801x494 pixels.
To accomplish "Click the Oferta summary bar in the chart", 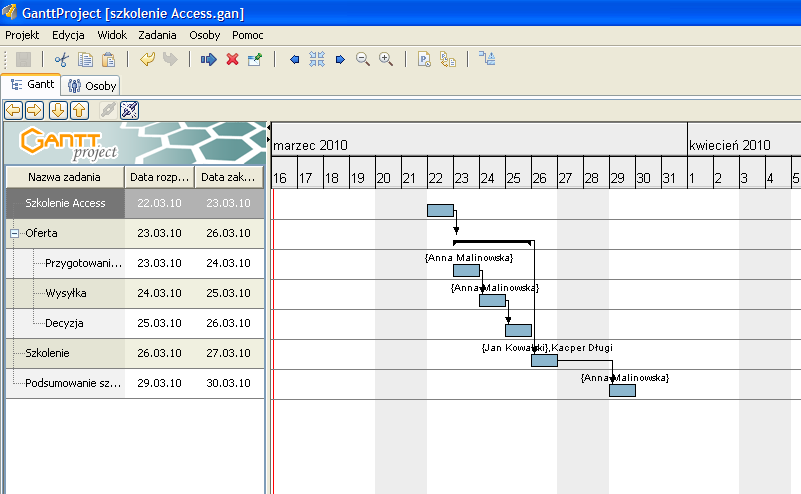I will click(492, 242).
